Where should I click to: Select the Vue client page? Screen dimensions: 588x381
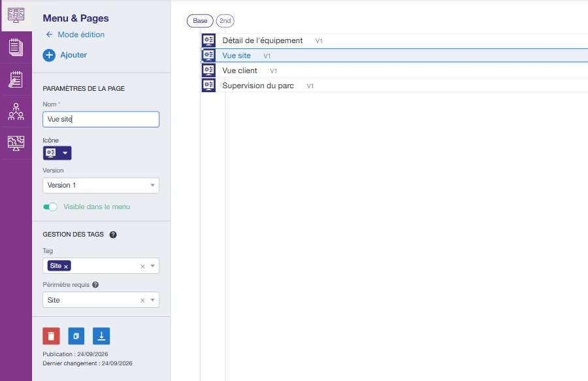pos(240,71)
